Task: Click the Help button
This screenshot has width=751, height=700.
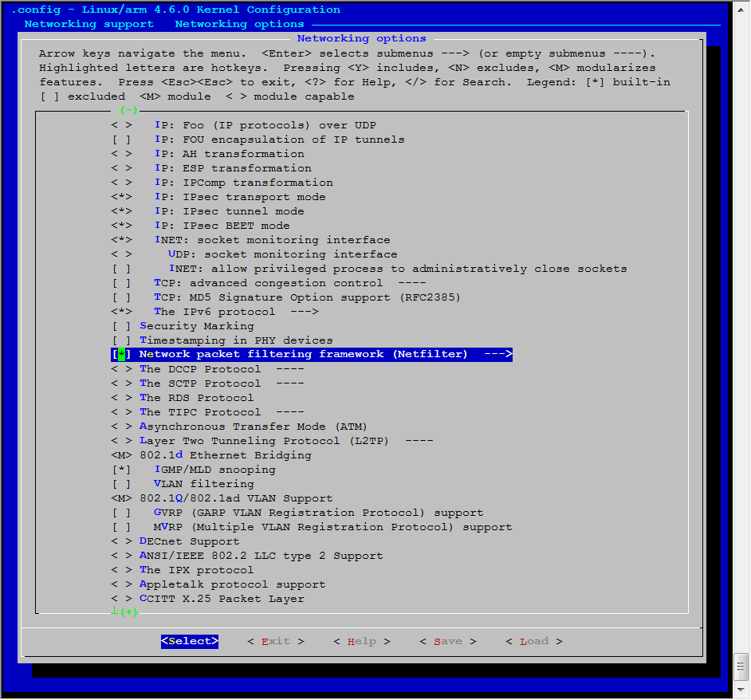Action: coord(362,642)
